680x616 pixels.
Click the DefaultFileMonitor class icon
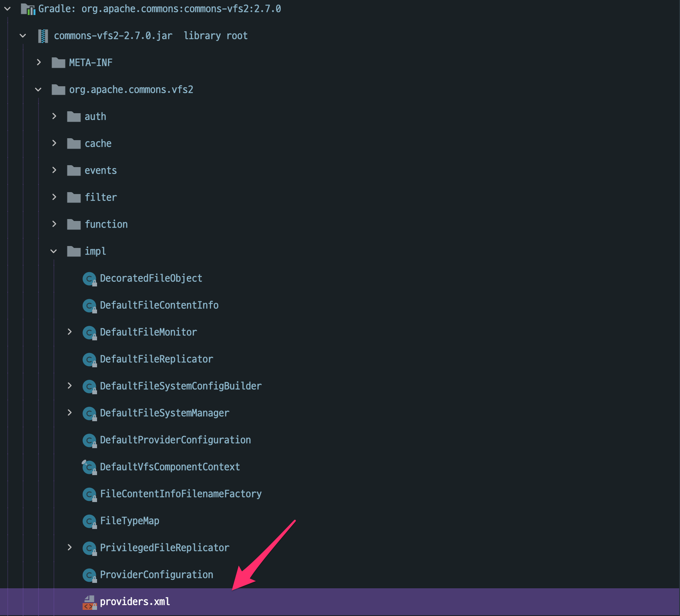click(89, 333)
